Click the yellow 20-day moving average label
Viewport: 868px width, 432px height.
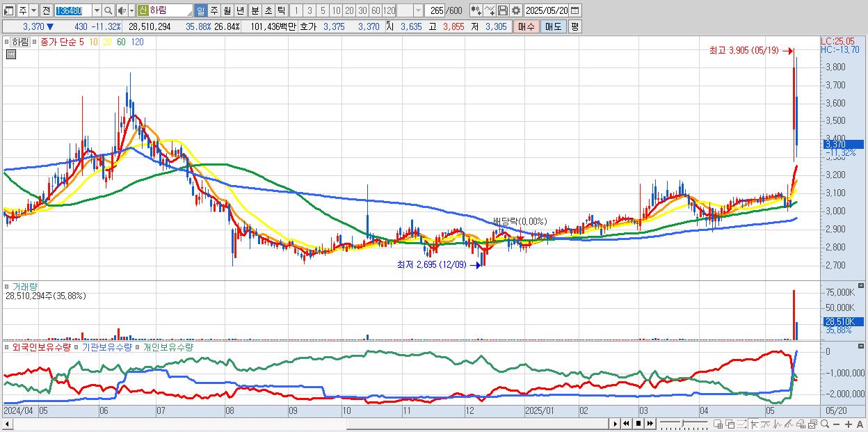[x=107, y=42]
